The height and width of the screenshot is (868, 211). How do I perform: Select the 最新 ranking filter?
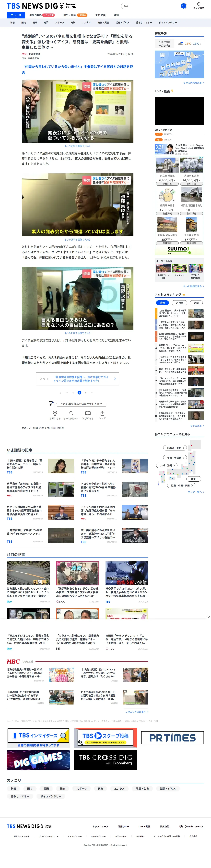click(x=163, y=303)
